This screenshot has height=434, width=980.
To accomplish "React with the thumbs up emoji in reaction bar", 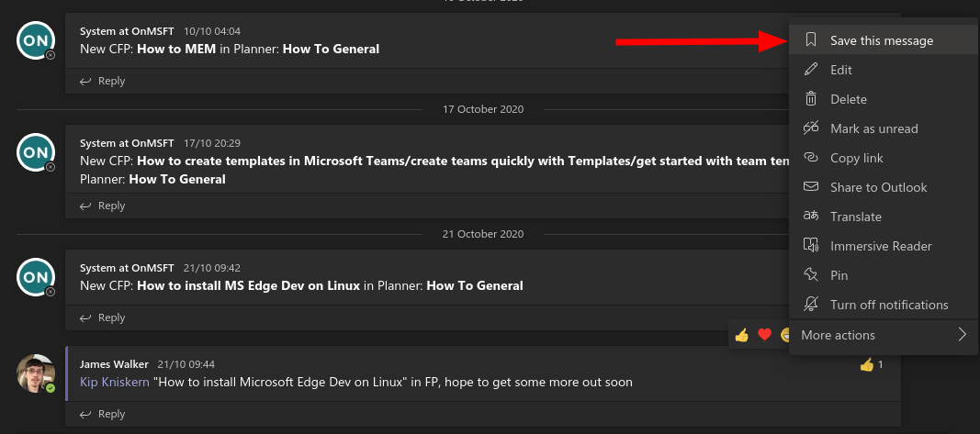I will [742, 335].
